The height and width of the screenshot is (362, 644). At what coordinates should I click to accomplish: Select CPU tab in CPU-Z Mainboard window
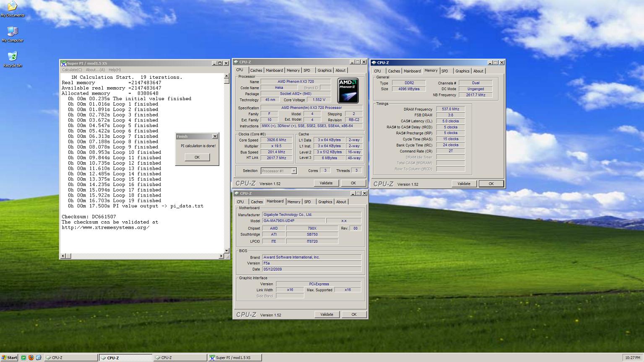coord(240,202)
